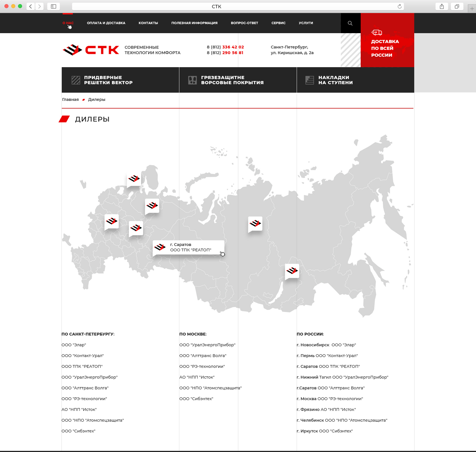
Task: Click the dealer marker near Lake Baikal
Action: pyautogui.click(x=292, y=271)
